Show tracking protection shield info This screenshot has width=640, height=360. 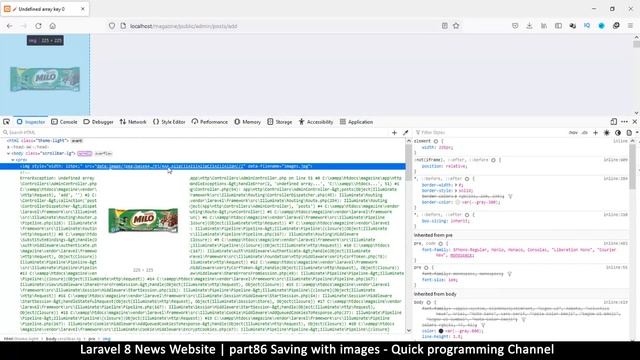pyautogui.click(x=112, y=26)
